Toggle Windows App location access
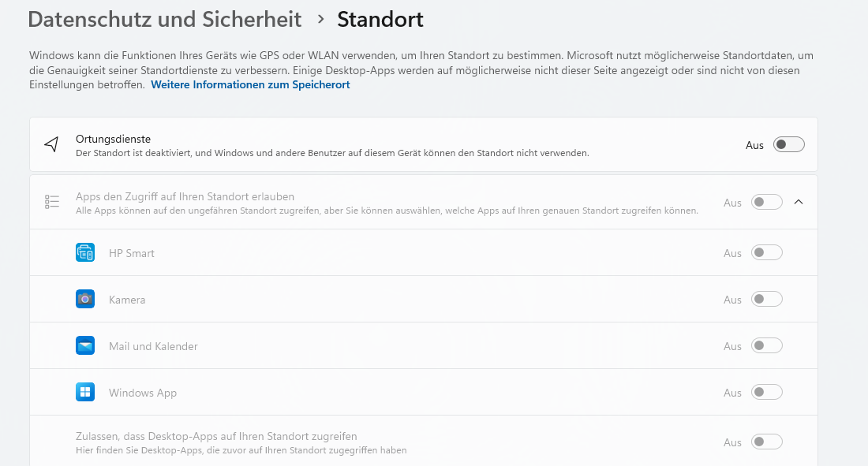 (x=766, y=393)
